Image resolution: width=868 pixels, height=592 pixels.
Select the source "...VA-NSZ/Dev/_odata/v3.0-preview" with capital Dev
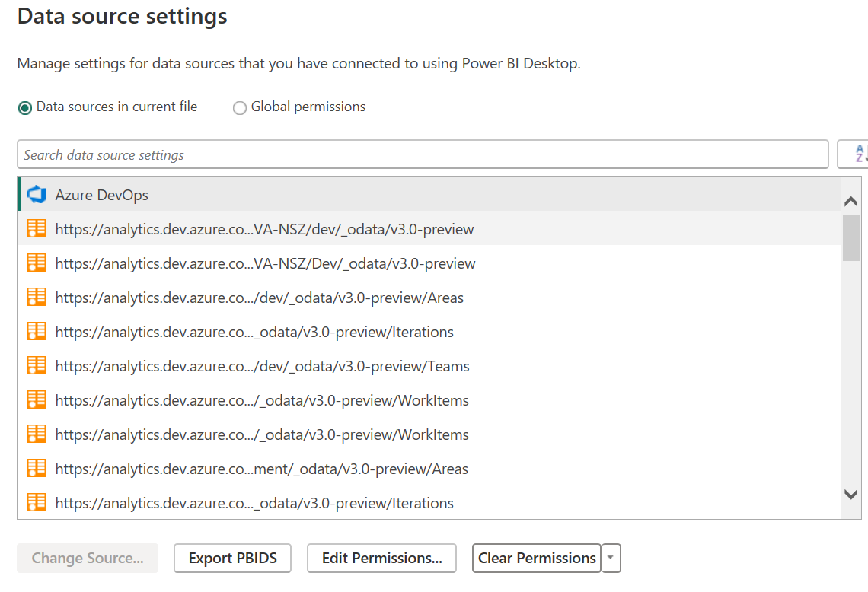pyautogui.click(x=429, y=263)
